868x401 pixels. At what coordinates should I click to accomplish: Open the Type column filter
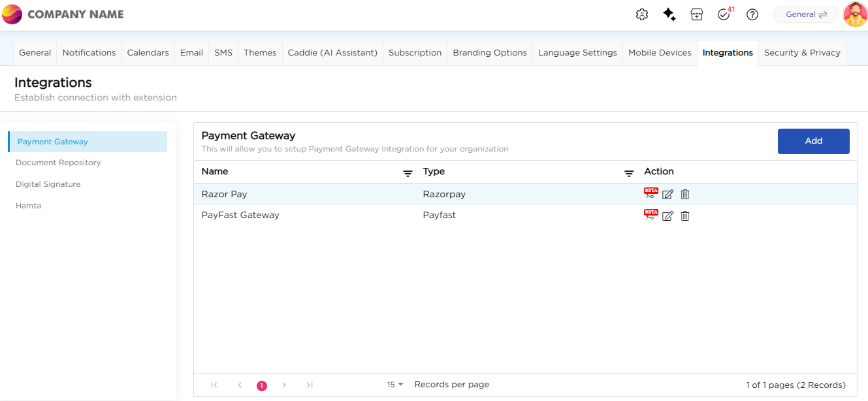[x=629, y=173]
